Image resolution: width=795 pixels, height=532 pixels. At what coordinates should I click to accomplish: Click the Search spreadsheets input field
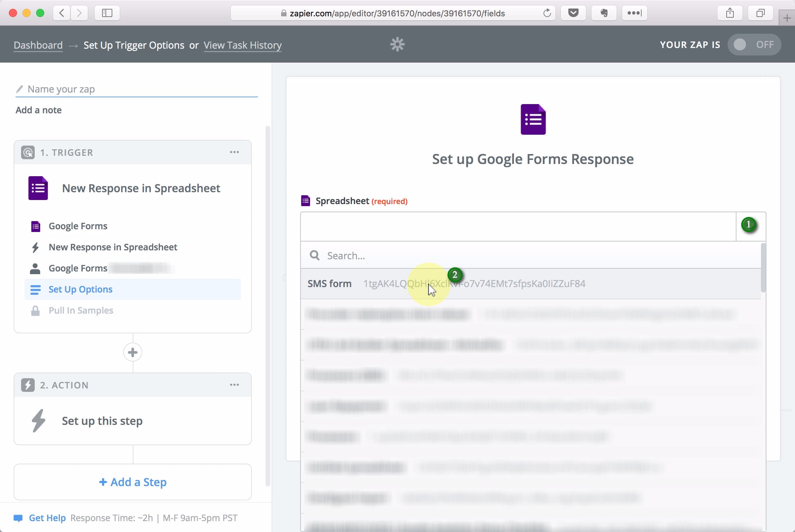point(533,255)
